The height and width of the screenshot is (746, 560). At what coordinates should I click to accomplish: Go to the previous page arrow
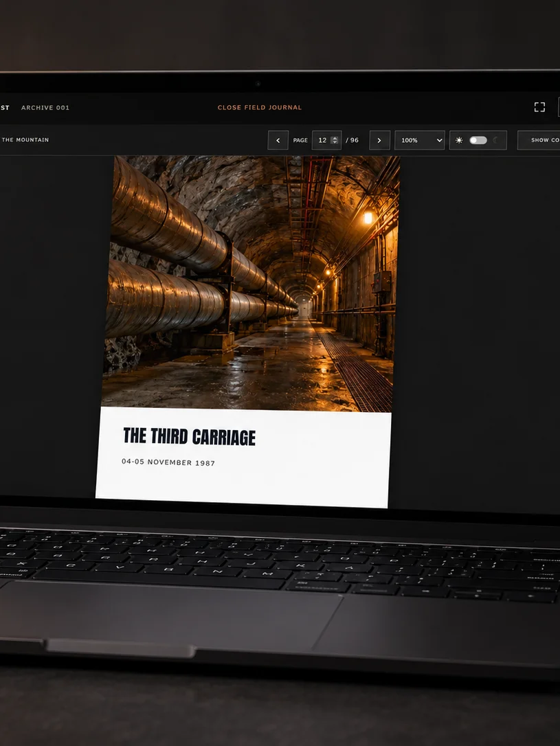[x=278, y=140]
